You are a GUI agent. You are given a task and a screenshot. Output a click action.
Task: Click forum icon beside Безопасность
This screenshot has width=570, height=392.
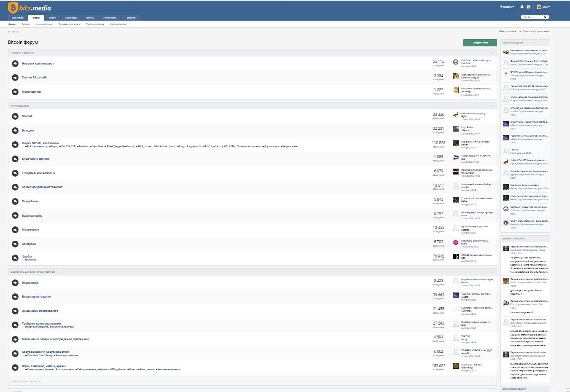click(x=15, y=216)
